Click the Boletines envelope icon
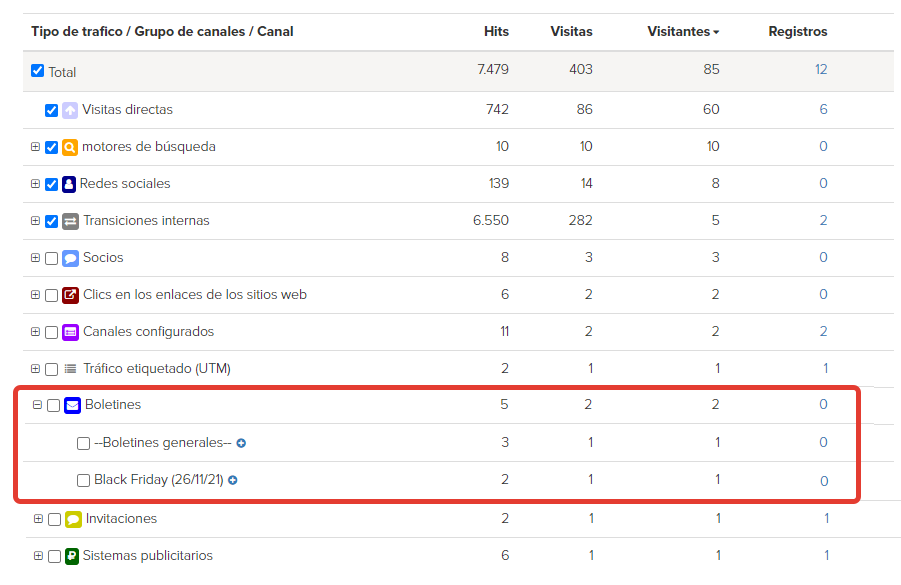The height and width of the screenshot is (585, 901). point(72,406)
